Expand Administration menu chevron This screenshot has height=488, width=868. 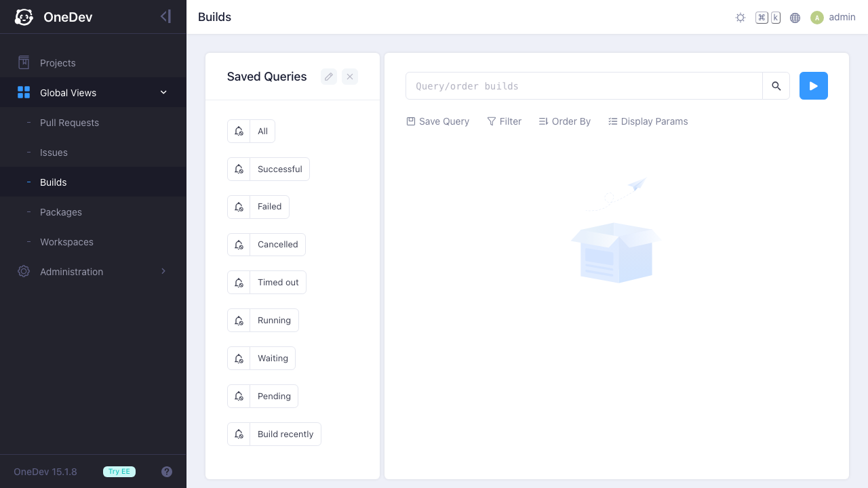click(x=163, y=272)
